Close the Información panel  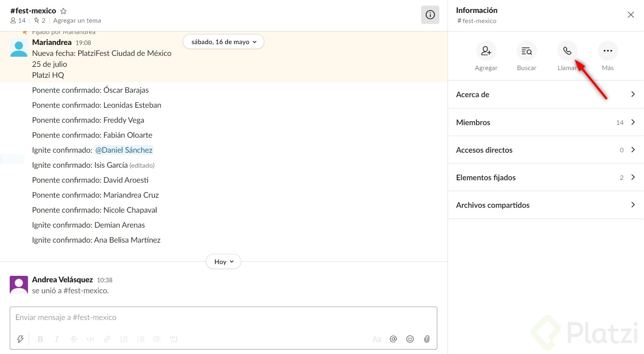point(631,15)
